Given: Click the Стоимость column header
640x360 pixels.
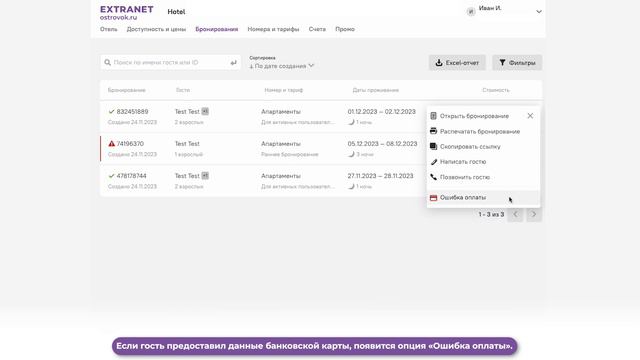Looking at the screenshot, I should 496,90.
